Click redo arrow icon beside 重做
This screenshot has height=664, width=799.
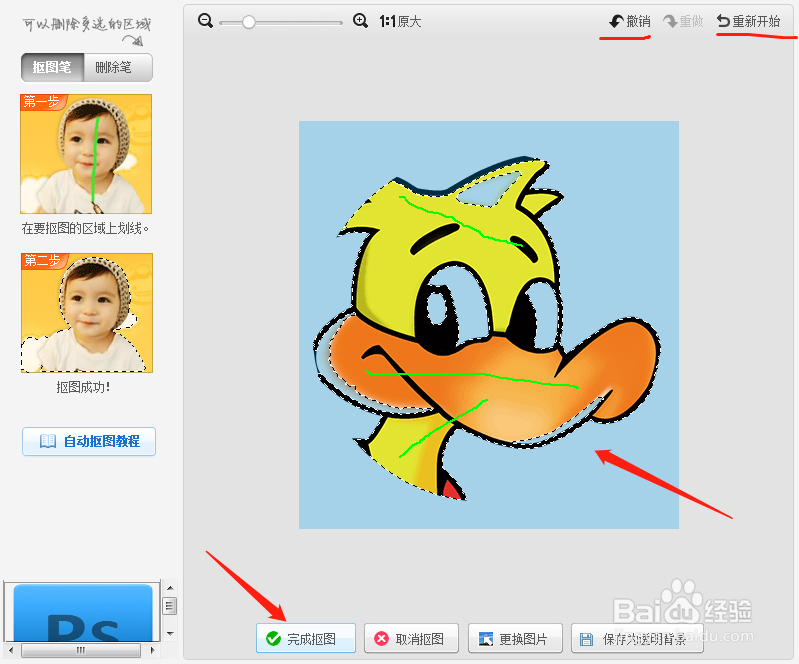coord(670,21)
